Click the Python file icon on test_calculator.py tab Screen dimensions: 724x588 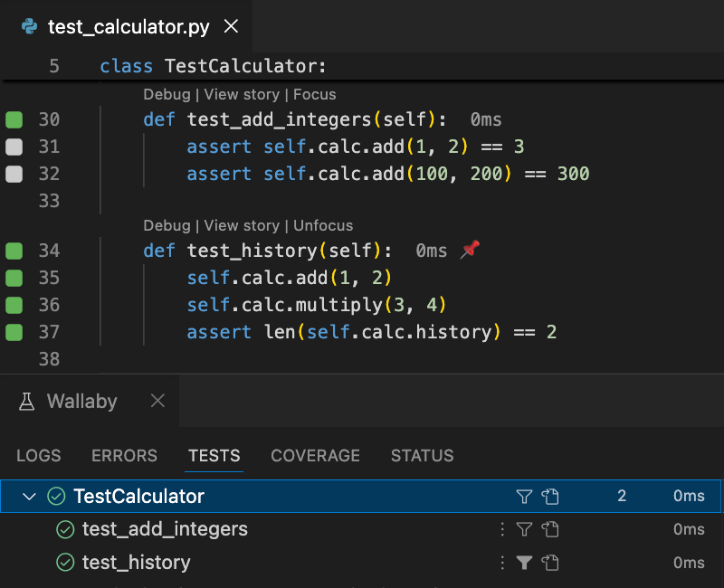30,26
